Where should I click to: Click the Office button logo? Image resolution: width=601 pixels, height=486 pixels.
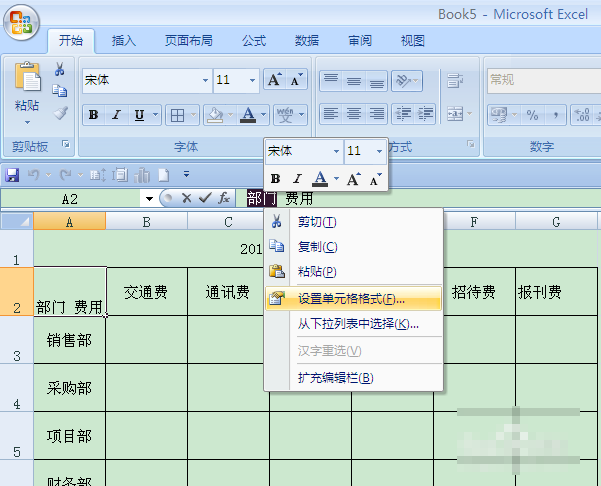21,22
